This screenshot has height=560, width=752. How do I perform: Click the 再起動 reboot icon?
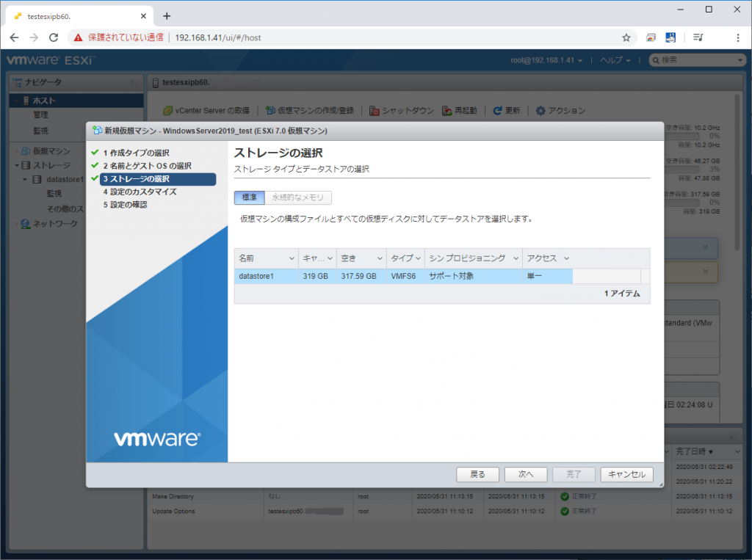pos(447,111)
